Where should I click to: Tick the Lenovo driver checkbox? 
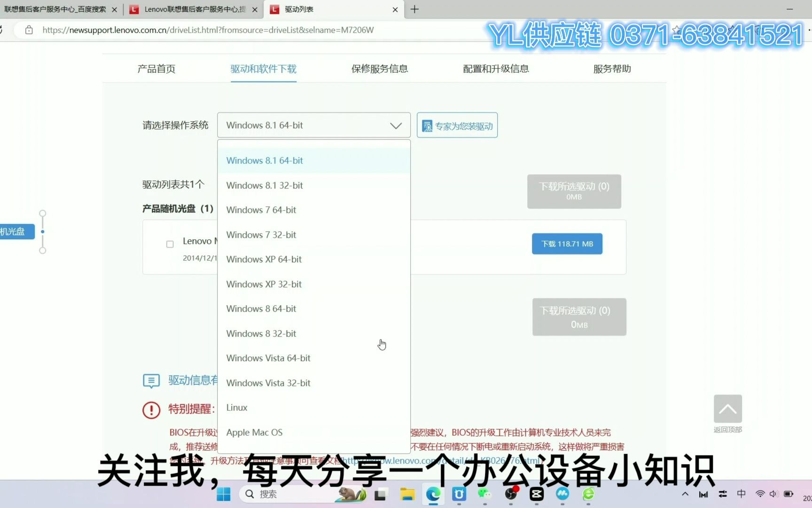click(x=170, y=244)
